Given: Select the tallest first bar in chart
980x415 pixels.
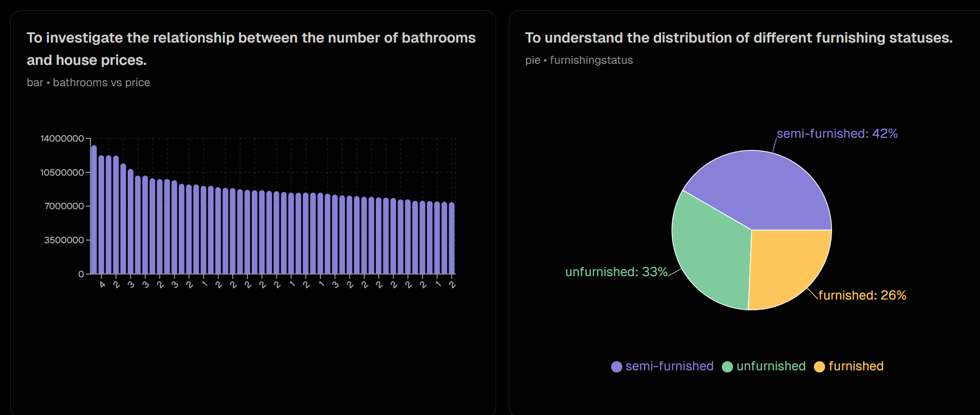Looking at the screenshot, I should click(94, 210).
